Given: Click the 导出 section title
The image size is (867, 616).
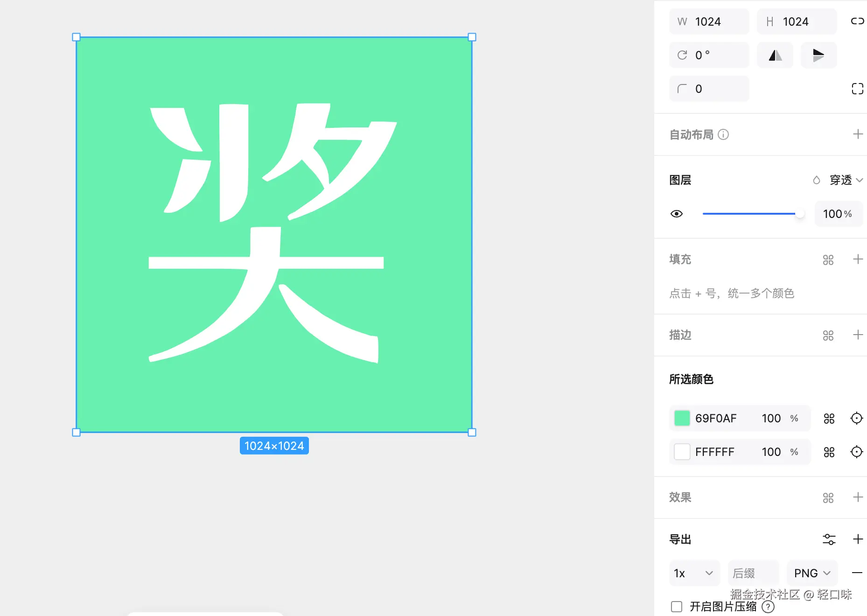Looking at the screenshot, I should pos(680,539).
